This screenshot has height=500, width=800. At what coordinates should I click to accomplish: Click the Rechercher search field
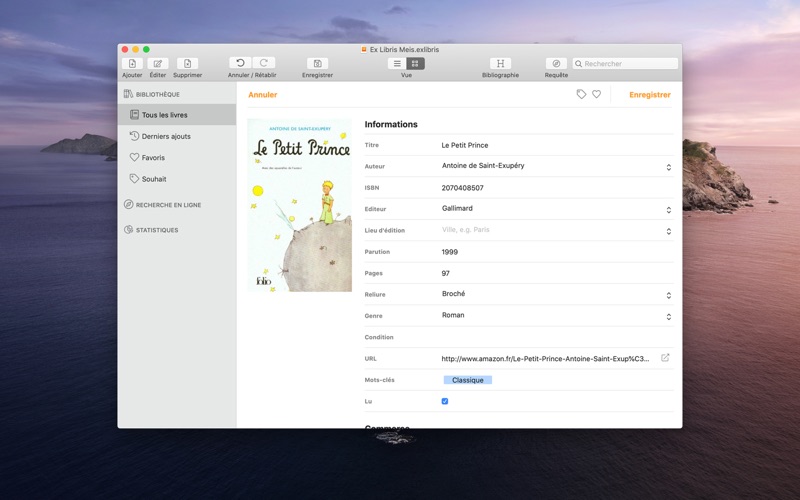pos(625,63)
